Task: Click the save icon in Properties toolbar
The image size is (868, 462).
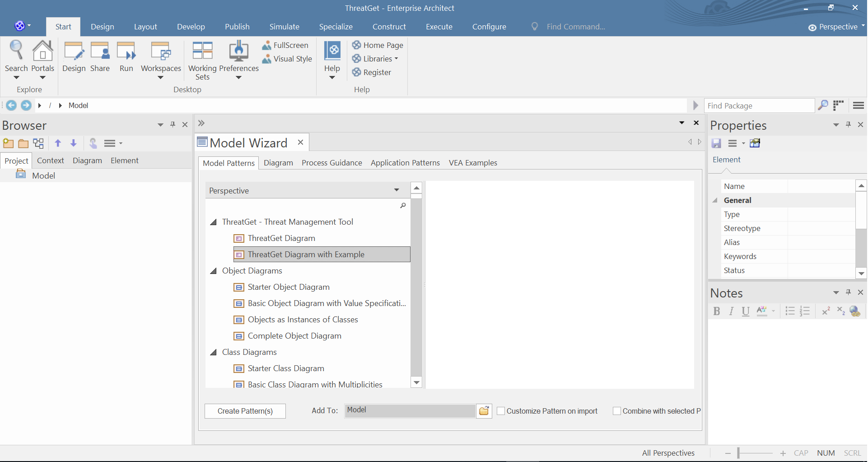Action: tap(716, 143)
